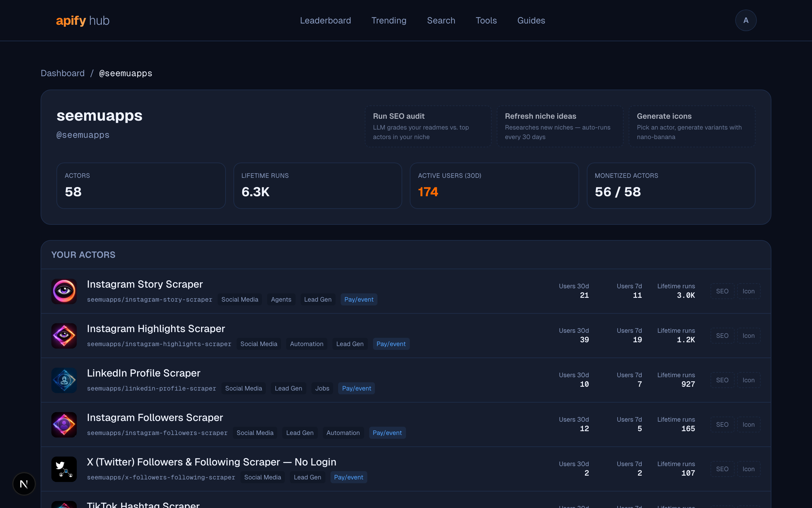
Task: Click Users 30d value 39
Action: tap(584, 340)
